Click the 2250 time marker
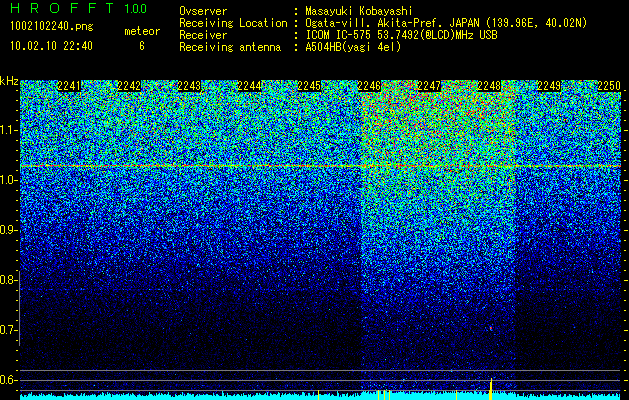The image size is (629, 400). 609,86
